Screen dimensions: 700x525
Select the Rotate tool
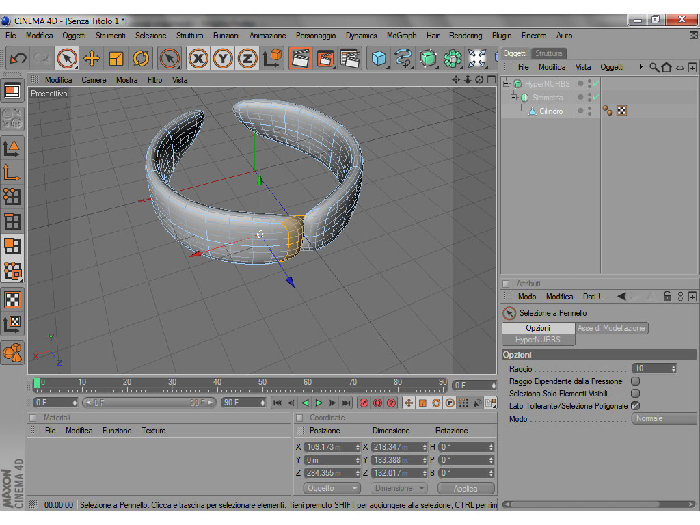click(x=141, y=58)
